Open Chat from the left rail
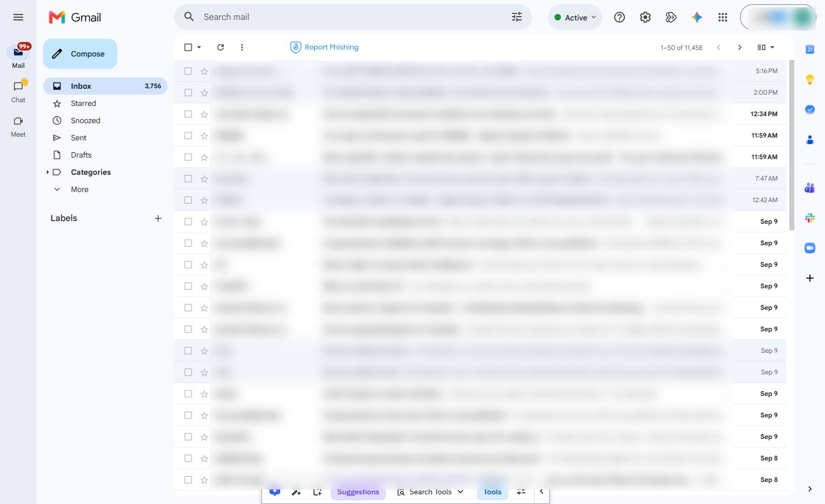Viewport: 825px width, 504px height. (18, 91)
